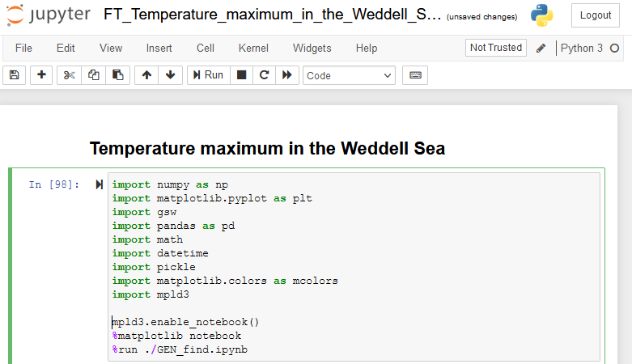Image resolution: width=632 pixels, height=364 pixels.
Task: Cut selected cells with scissors icon
Action: tap(70, 75)
